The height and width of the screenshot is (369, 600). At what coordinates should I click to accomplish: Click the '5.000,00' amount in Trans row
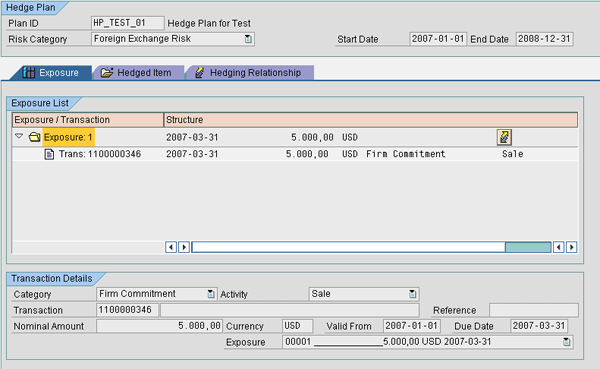(x=307, y=154)
